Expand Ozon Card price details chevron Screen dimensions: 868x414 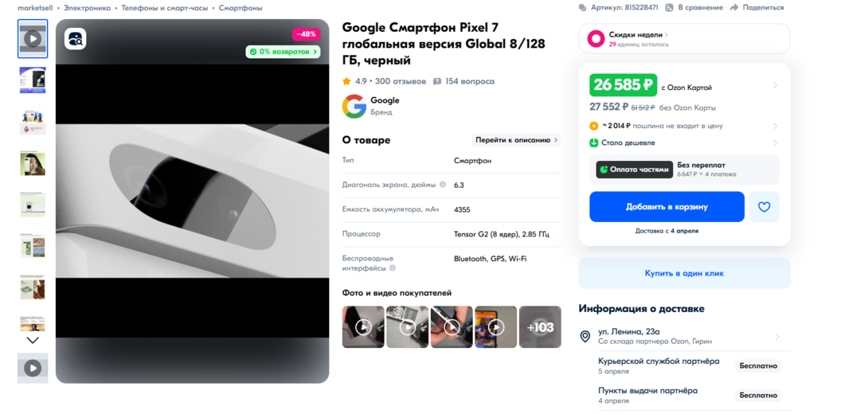tap(775, 85)
